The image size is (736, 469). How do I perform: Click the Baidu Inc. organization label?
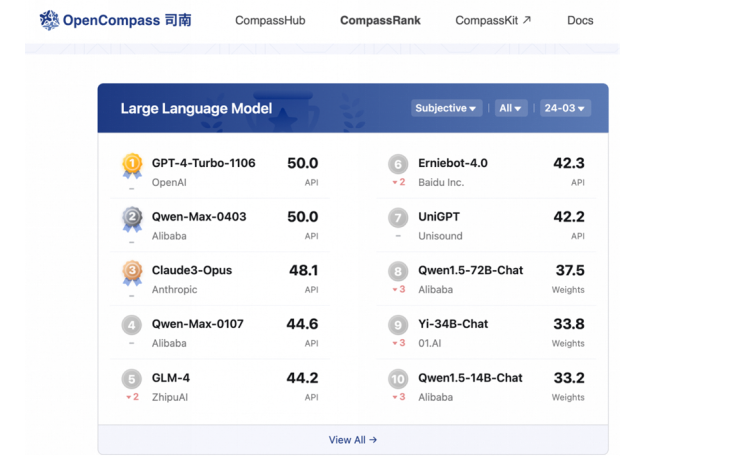441,183
